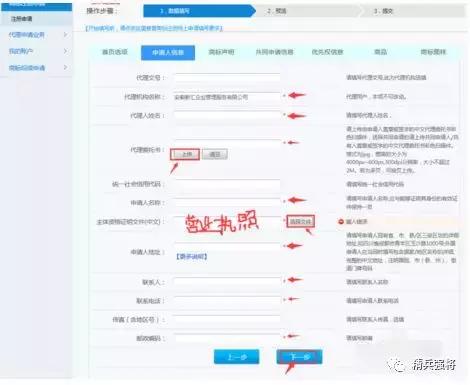Focus the 代理人姓名 input field
The height and width of the screenshot is (385, 470).
[227, 115]
